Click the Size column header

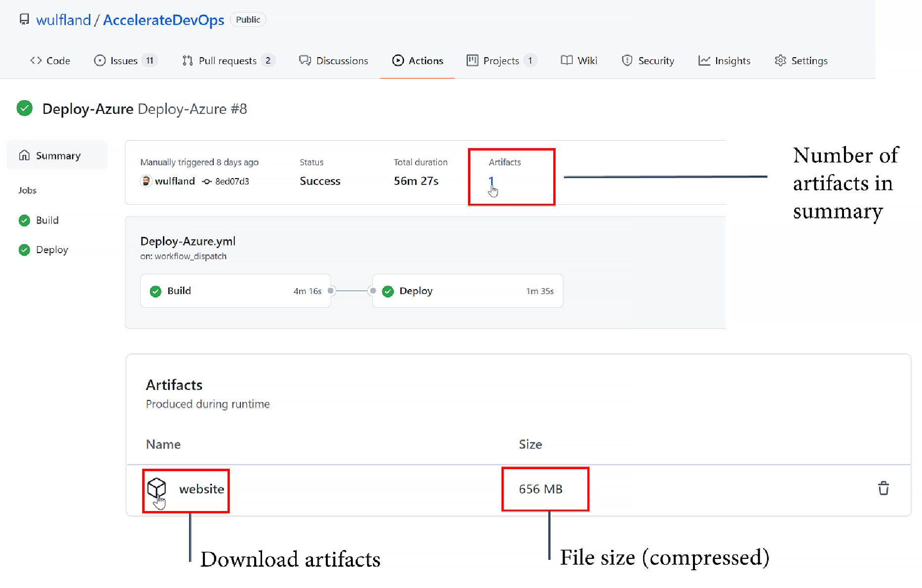click(x=531, y=444)
